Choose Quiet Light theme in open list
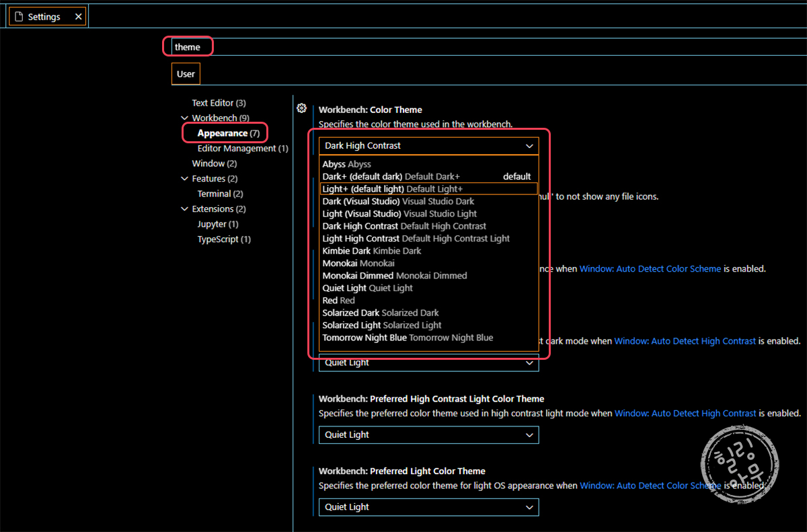Viewport: 807px width, 532px height. click(429, 288)
